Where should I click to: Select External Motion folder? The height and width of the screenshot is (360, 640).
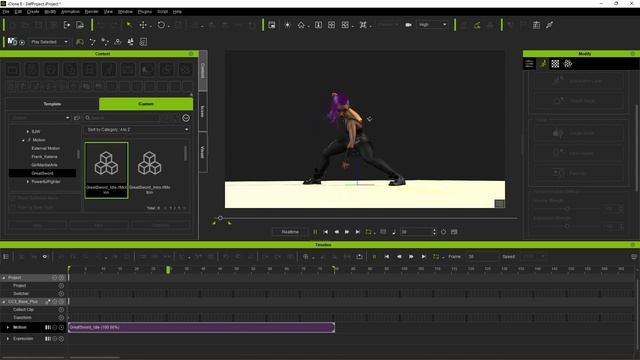coord(46,148)
